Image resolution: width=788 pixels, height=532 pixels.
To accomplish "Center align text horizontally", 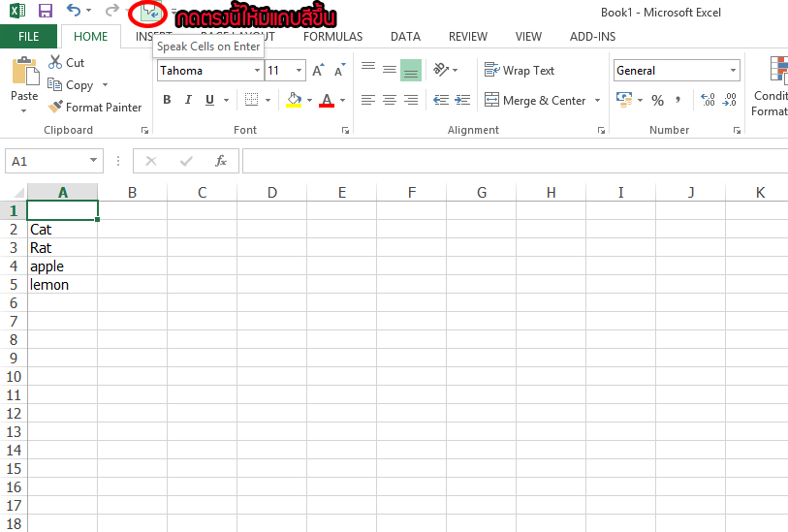I will (390, 100).
